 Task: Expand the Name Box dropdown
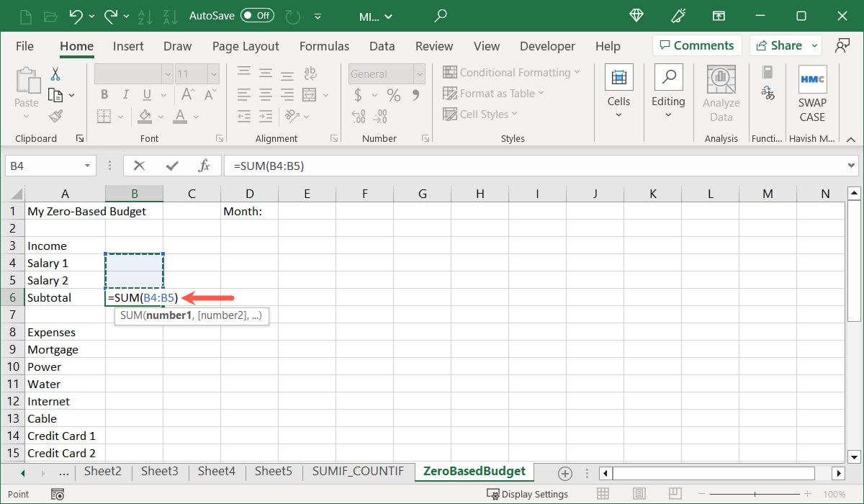(89, 165)
